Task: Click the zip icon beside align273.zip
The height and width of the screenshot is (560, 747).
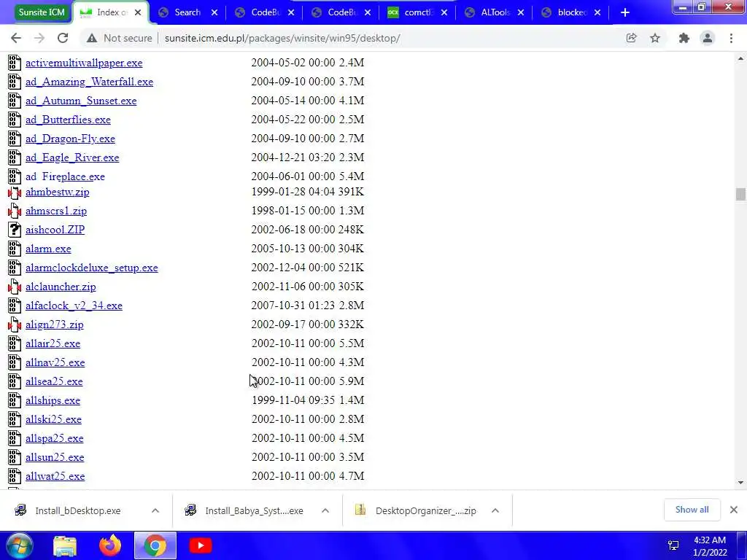Action: pyautogui.click(x=15, y=324)
